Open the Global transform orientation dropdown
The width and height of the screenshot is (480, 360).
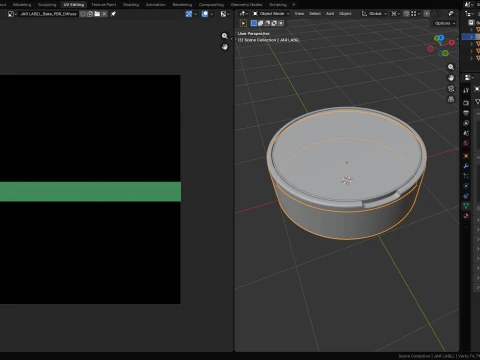click(x=375, y=14)
